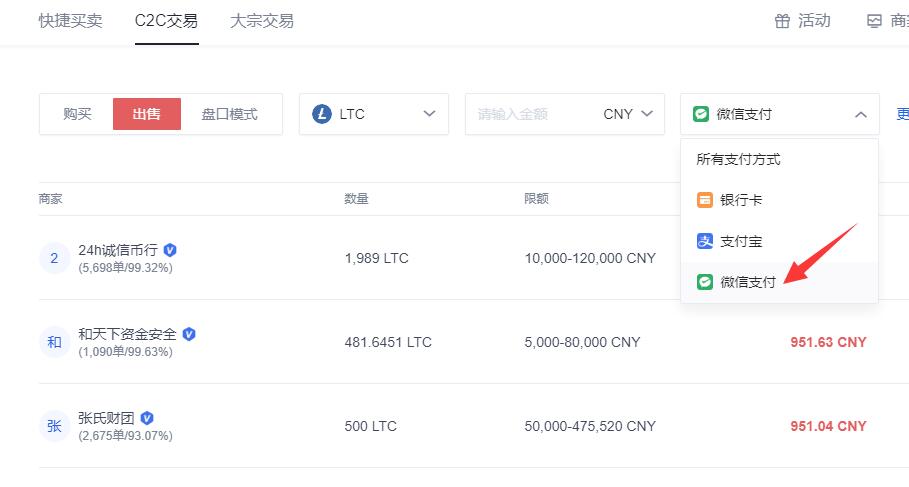Click verified badge next to 24h诚信币行
This screenshot has width=909, height=487.
click(x=170, y=250)
